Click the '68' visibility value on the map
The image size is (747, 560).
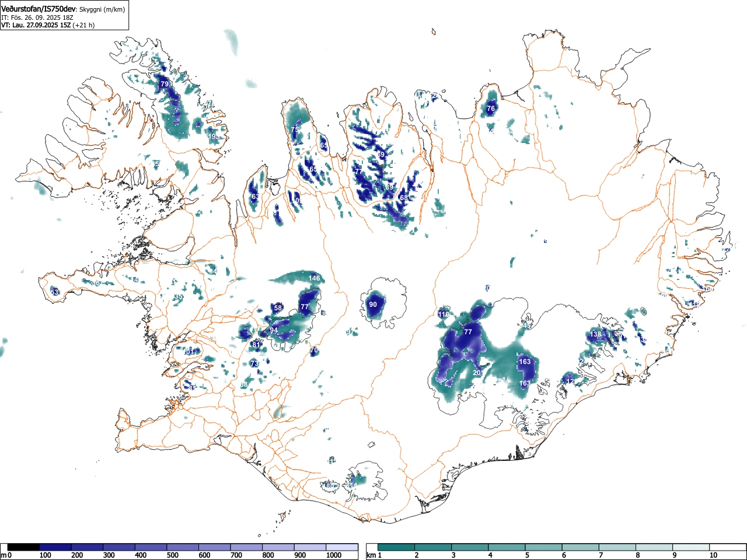(404, 198)
